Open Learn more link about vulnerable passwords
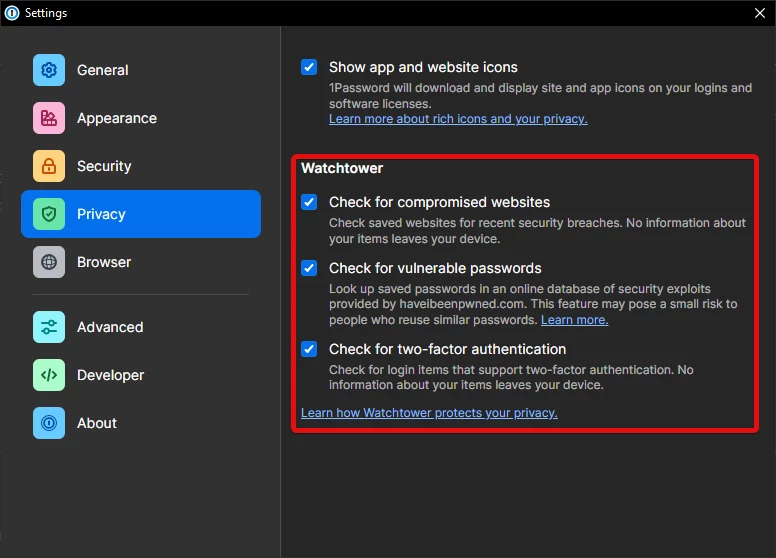The height and width of the screenshot is (558, 776). pyautogui.click(x=575, y=320)
